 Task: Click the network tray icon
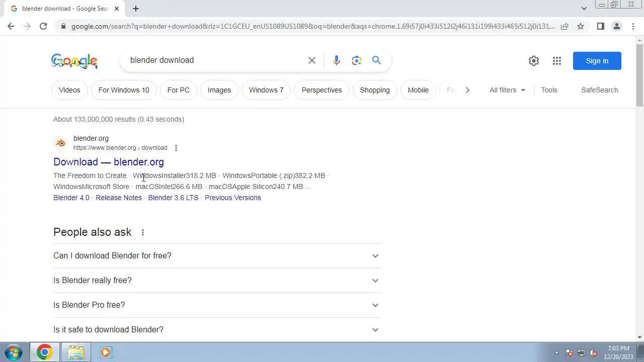(581, 353)
